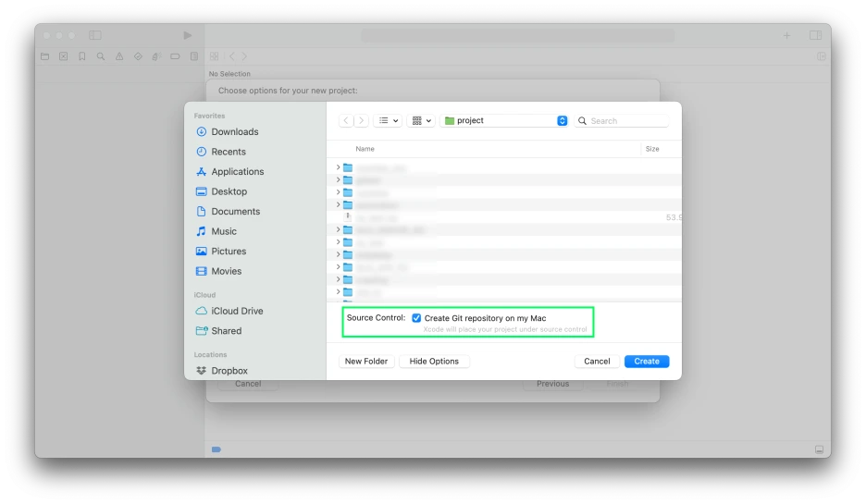Toggle the debug area icon at Xcode bottom right
The width and height of the screenshot is (866, 504).
pyautogui.click(x=819, y=450)
